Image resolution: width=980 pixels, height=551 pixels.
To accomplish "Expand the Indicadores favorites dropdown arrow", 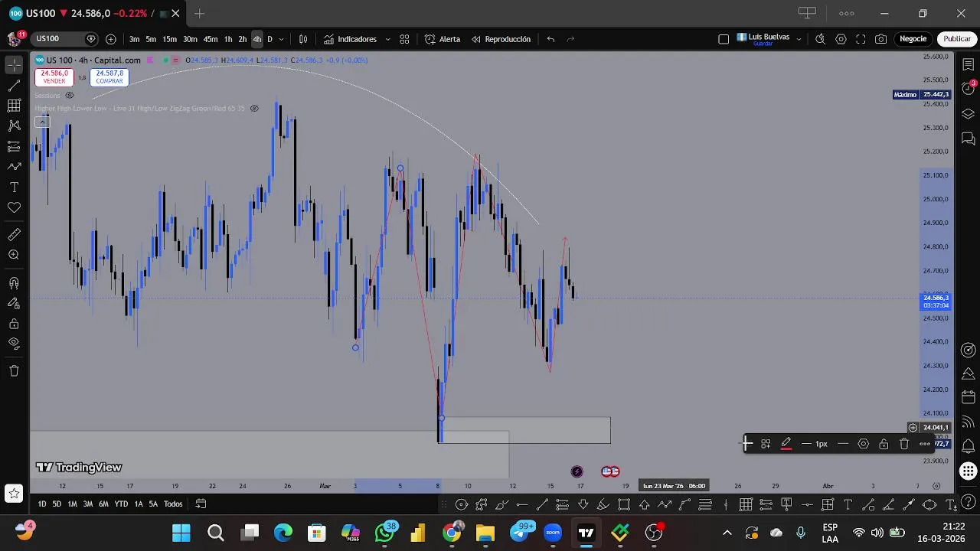I will 387,39.
